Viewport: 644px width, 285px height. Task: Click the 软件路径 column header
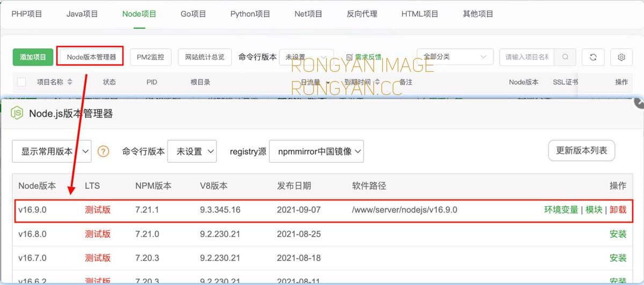click(369, 186)
